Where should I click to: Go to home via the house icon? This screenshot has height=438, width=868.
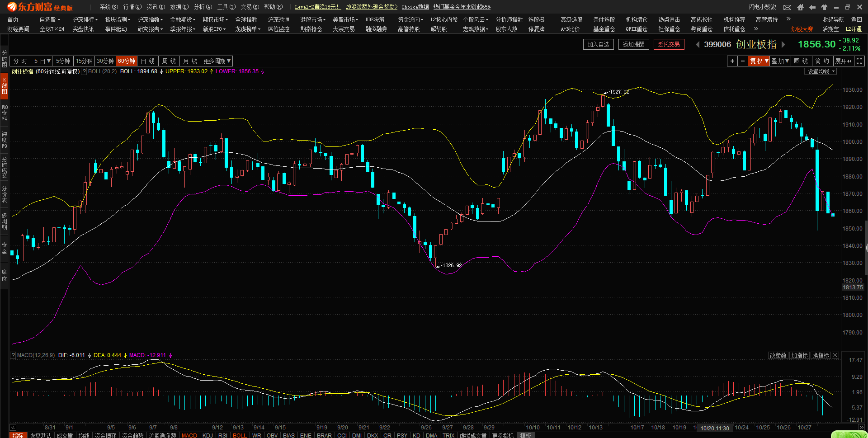point(800,7)
